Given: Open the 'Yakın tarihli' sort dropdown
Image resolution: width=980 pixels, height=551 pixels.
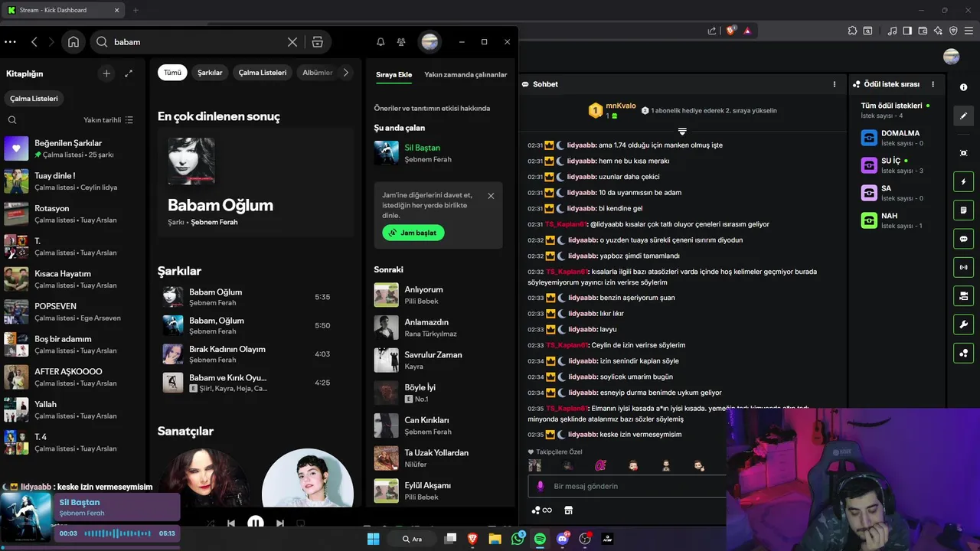Looking at the screenshot, I should [108, 120].
